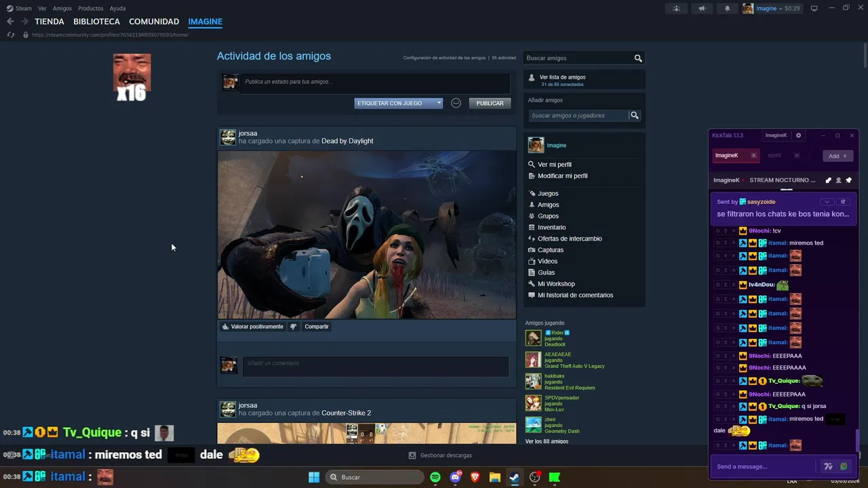Click the PUBLICAR button
Screen dimensions: 868x488
tap(490, 103)
